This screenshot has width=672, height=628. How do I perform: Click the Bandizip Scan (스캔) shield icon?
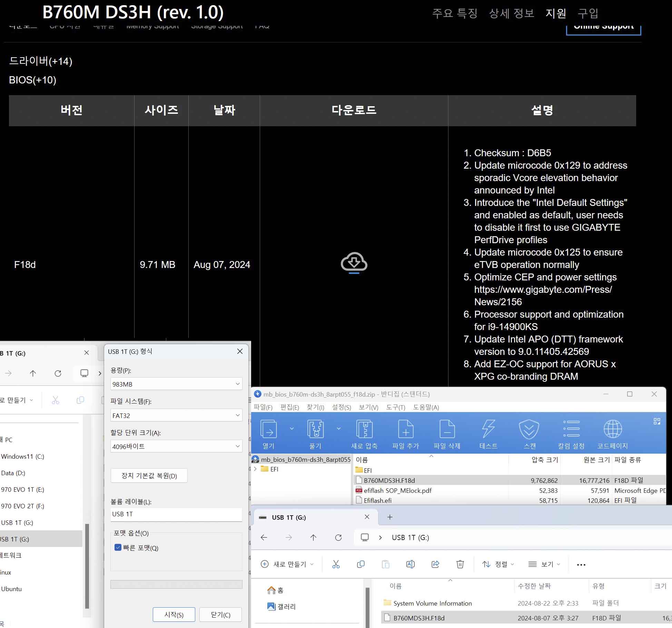(x=529, y=429)
